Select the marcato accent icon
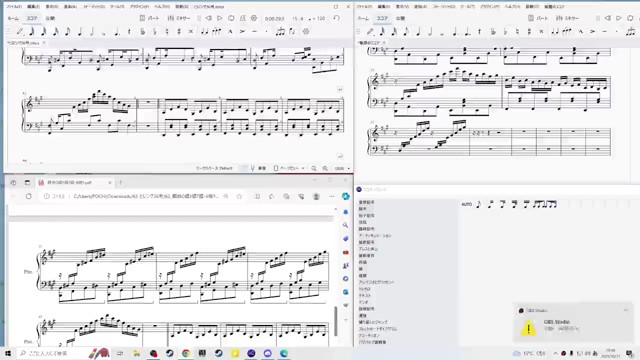640x360 pixels. coord(230,31)
